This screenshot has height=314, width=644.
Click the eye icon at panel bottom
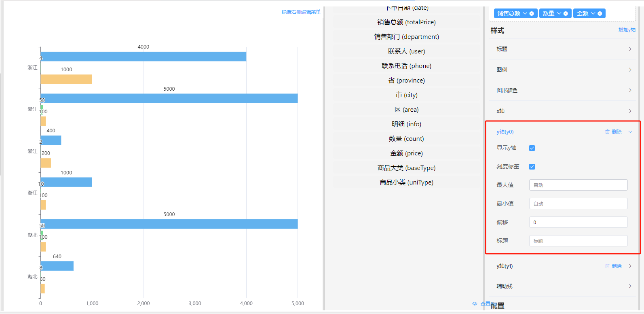(475, 304)
